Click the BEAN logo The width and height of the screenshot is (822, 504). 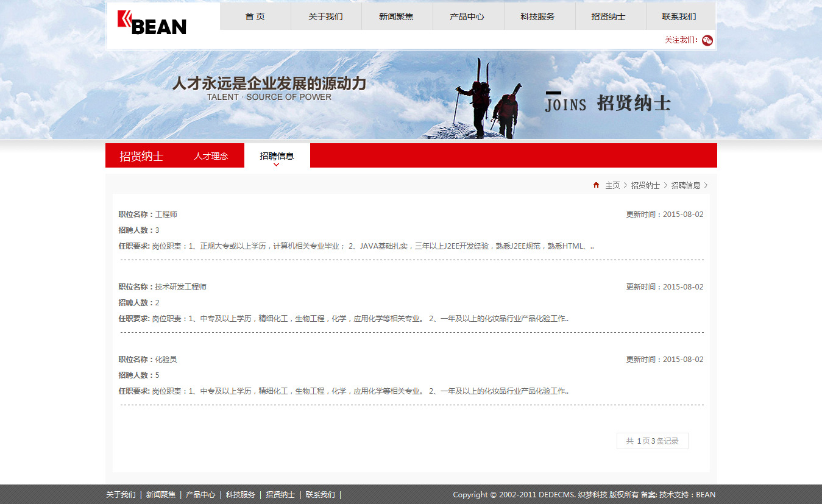[x=152, y=23]
